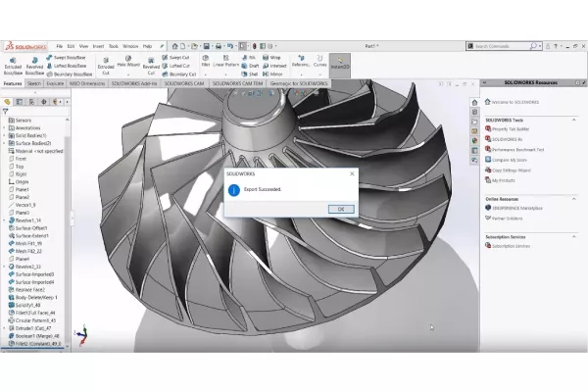The width and height of the screenshot is (588, 392).
Task: Switch to the Sketch tab
Action: tap(34, 84)
